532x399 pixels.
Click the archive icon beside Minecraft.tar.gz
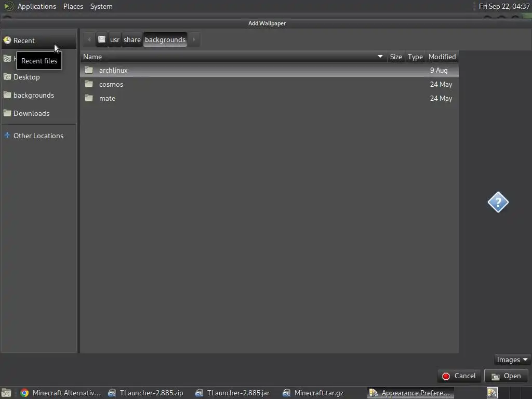tap(286, 393)
